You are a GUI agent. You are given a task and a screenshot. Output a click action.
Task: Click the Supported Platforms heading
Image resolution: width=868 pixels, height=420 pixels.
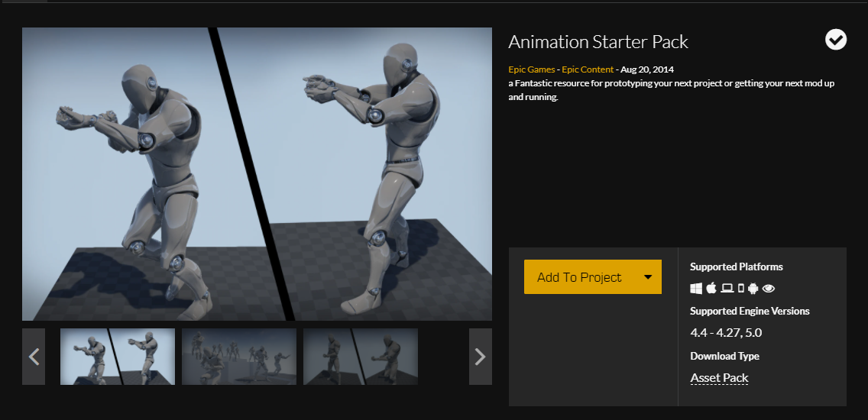(737, 267)
